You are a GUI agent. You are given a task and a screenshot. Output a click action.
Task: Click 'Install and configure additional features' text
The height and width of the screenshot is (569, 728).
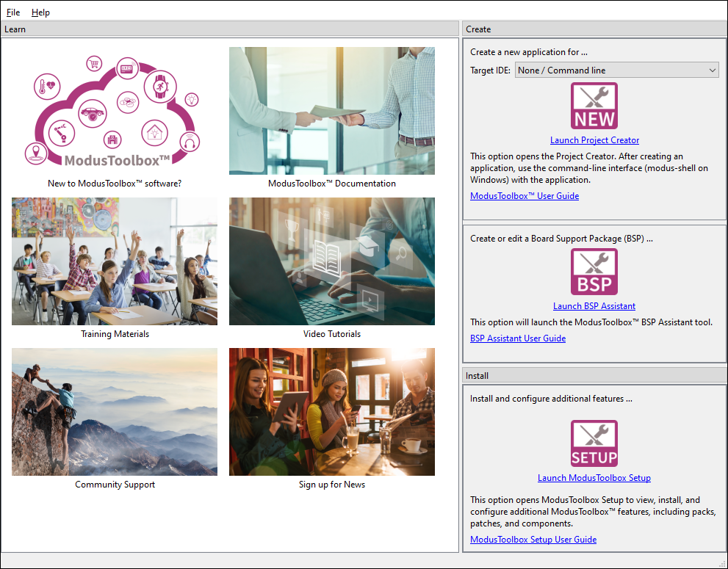pyautogui.click(x=551, y=399)
